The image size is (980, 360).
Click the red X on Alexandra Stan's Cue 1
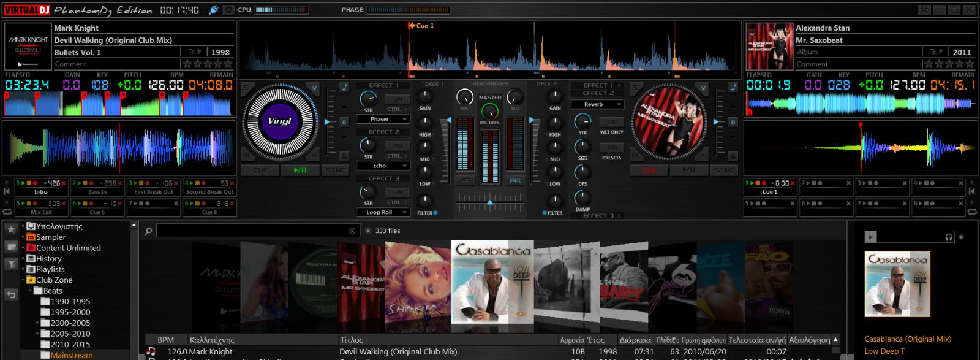tap(793, 183)
